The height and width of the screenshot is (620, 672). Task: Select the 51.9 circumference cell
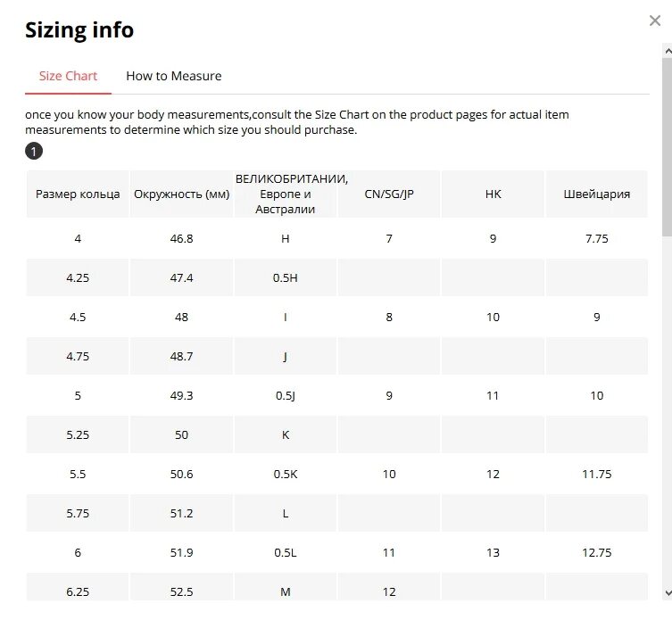(x=181, y=553)
